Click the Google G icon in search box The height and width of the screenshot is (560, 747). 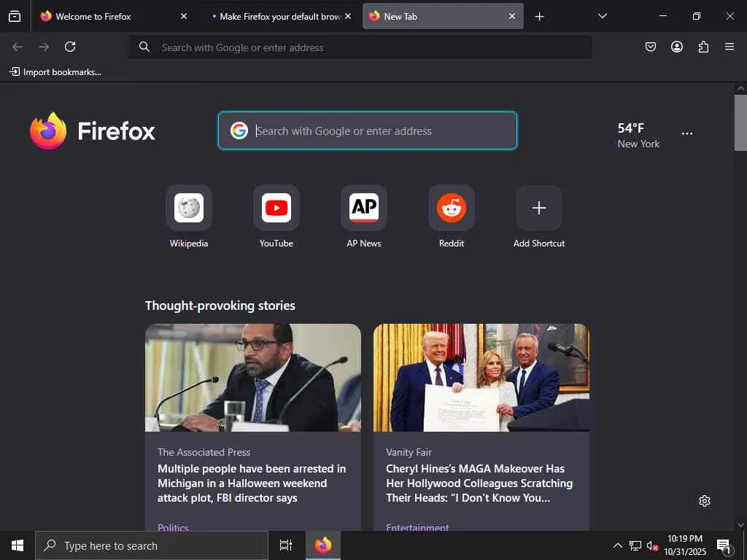239,131
